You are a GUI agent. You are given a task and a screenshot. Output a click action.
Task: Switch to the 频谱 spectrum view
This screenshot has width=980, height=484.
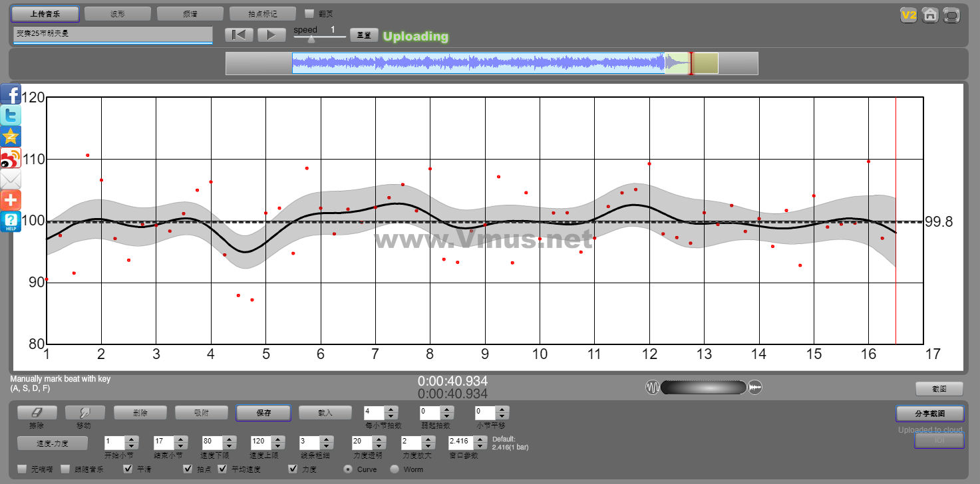pos(190,13)
